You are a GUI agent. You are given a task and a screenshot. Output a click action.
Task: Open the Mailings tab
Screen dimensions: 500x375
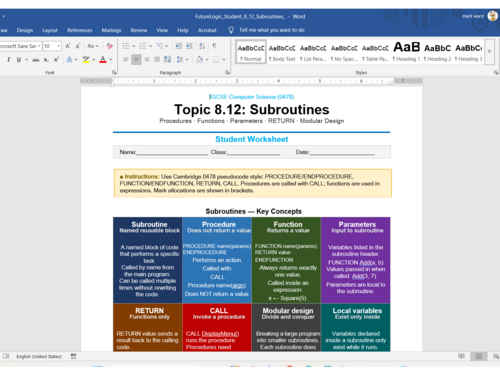[x=111, y=30]
